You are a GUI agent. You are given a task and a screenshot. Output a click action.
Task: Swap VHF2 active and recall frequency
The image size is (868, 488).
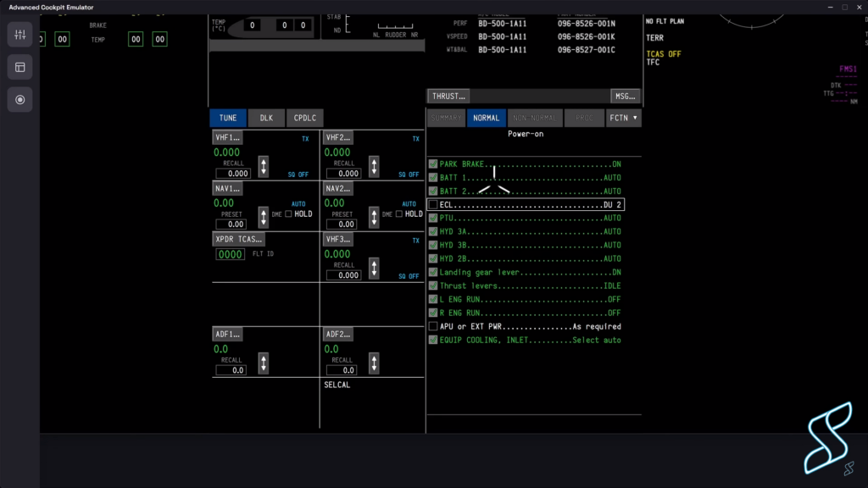(374, 167)
